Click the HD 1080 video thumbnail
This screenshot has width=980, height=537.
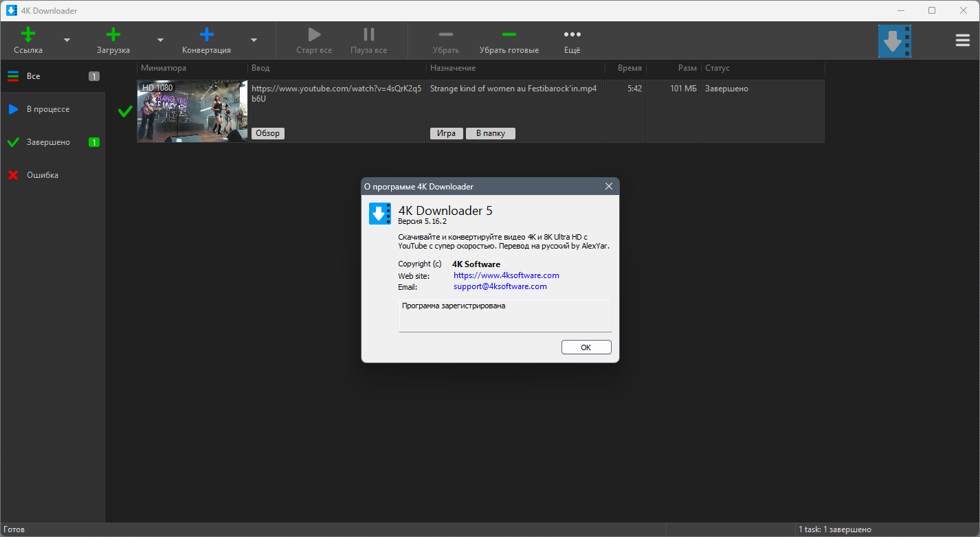point(192,111)
